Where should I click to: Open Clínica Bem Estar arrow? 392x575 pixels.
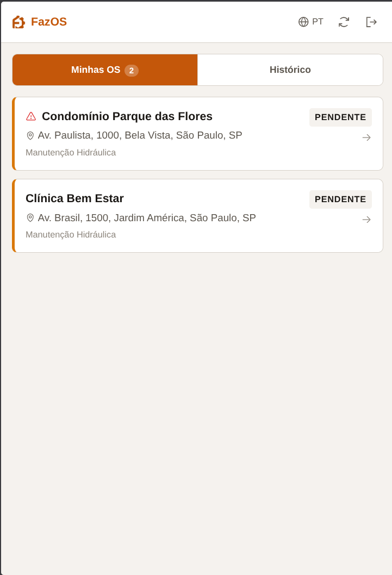[x=366, y=220]
